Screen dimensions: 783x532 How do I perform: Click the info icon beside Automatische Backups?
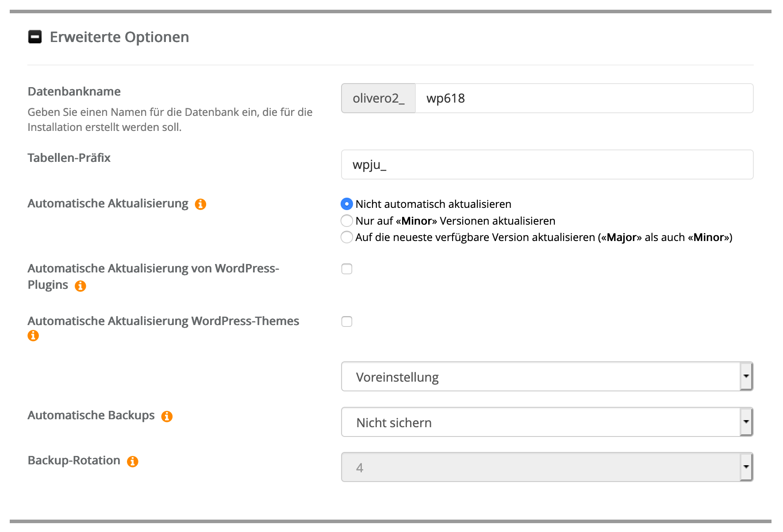tap(167, 416)
